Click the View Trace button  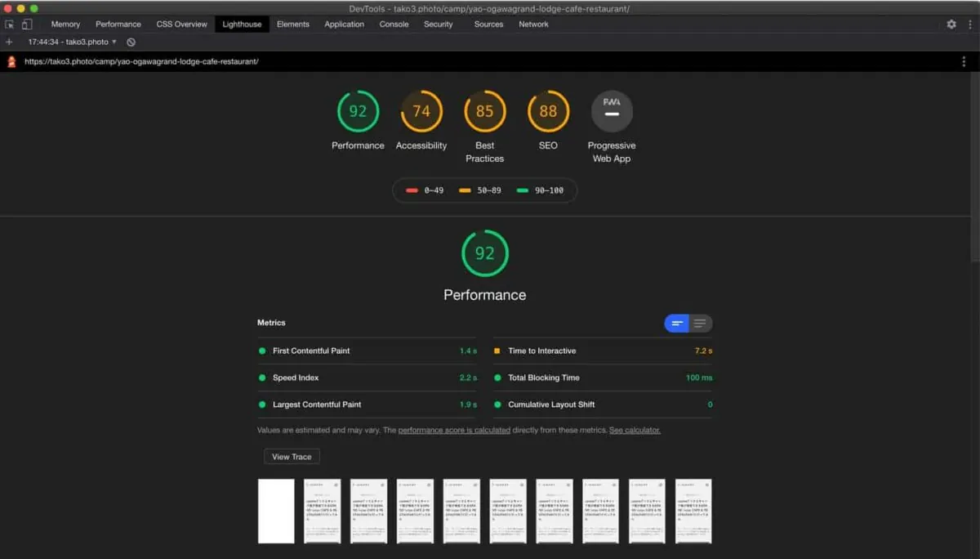click(x=292, y=457)
